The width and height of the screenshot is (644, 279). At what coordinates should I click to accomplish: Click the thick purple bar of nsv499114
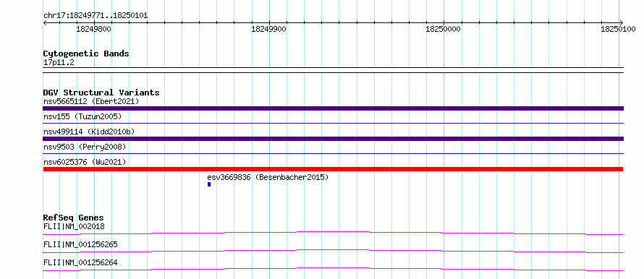click(x=333, y=139)
